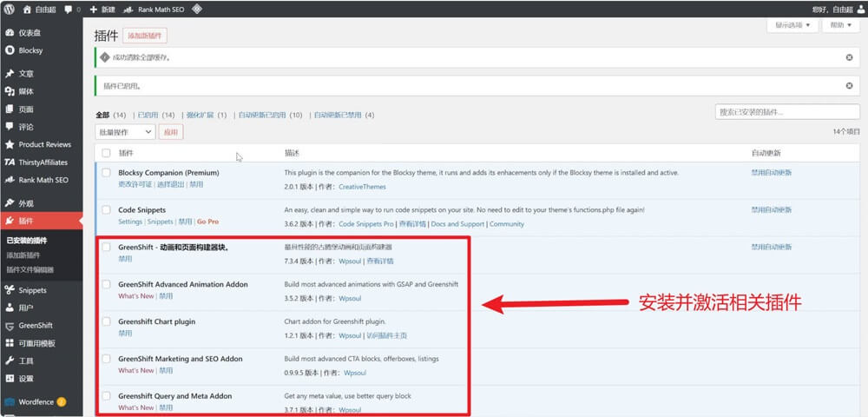Click the 应用 apply button
This screenshot has height=417, width=868.
(171, 132)
